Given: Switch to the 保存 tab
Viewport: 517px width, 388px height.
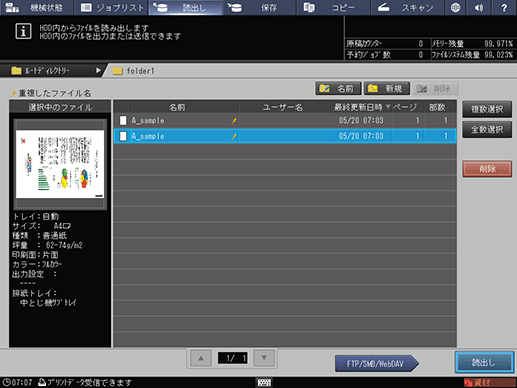Looking at the screenshot, I should click(x=259, y=7).
